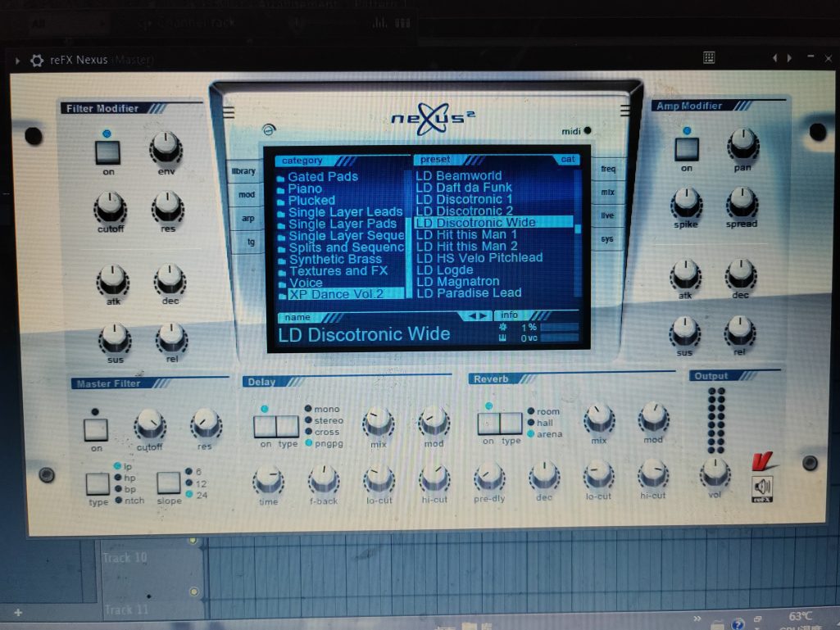
Task: Open the Synthetic Brass folder
Action: coord(330,259)
